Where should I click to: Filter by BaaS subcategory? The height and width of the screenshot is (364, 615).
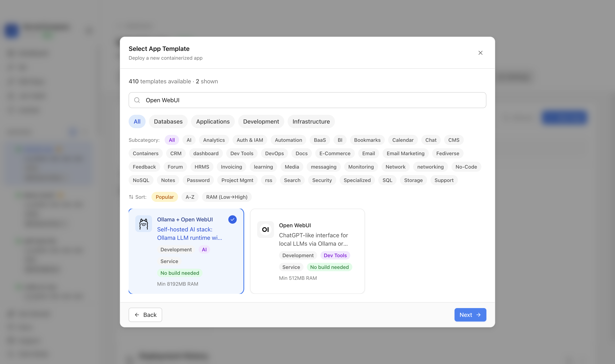[320, 140]
